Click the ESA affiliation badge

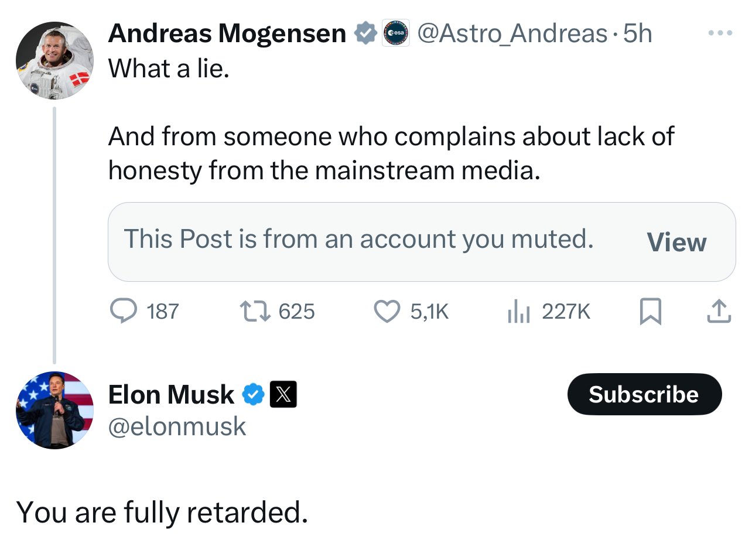[x=396, y=34]
